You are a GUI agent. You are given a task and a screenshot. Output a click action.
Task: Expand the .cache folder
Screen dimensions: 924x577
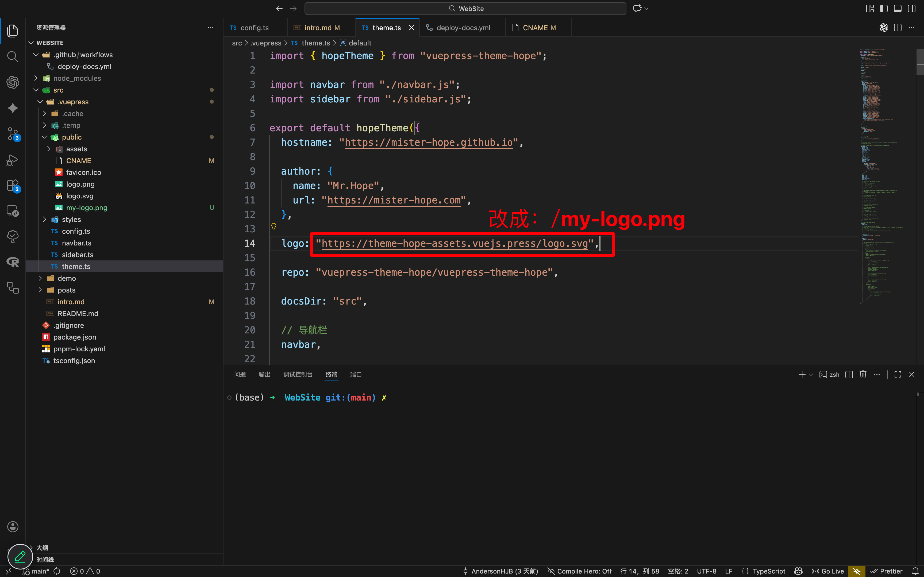[44, 113]
